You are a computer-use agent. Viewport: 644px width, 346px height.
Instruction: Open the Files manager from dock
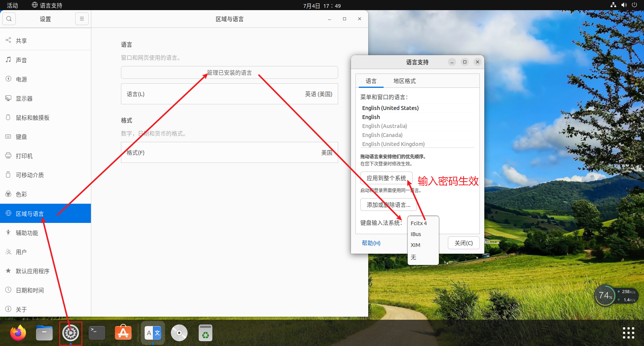coord(44,333)
